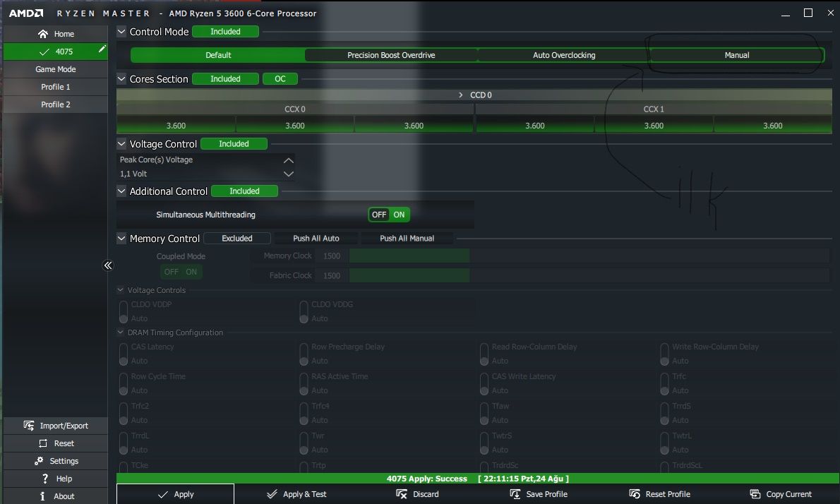Screen dimensions: 840x504
Task: Decrease Peak Core(s) Voltage with down arrow
Action: click(288, 174)
